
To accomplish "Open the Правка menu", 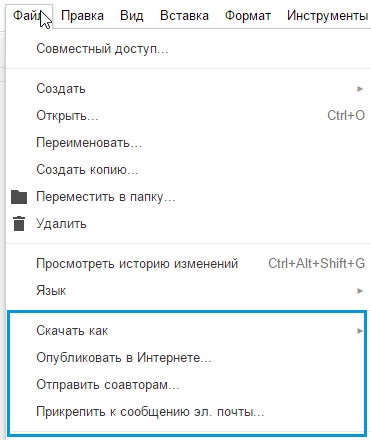I will 82,16.
